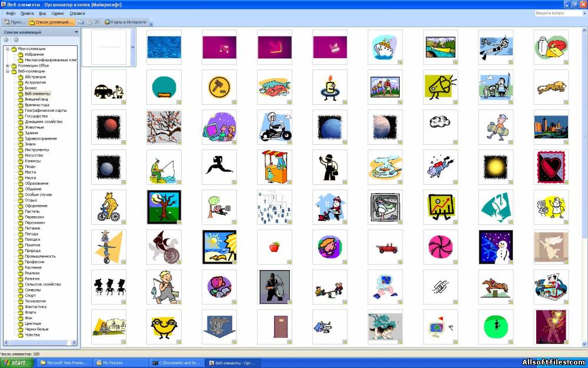Select the snowman clip thumbnail

click(496, 247)
